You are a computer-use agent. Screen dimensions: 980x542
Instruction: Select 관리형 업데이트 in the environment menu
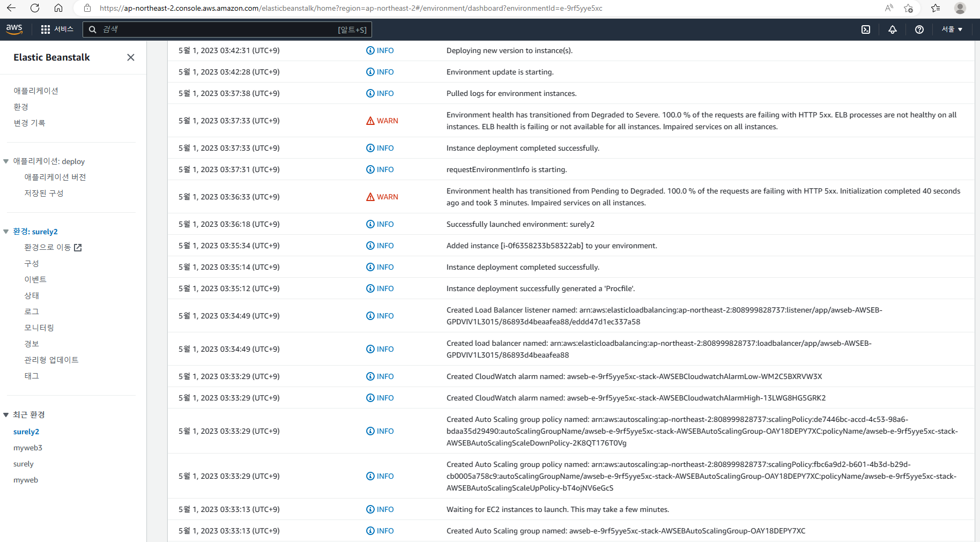click(x=51, y=360)
